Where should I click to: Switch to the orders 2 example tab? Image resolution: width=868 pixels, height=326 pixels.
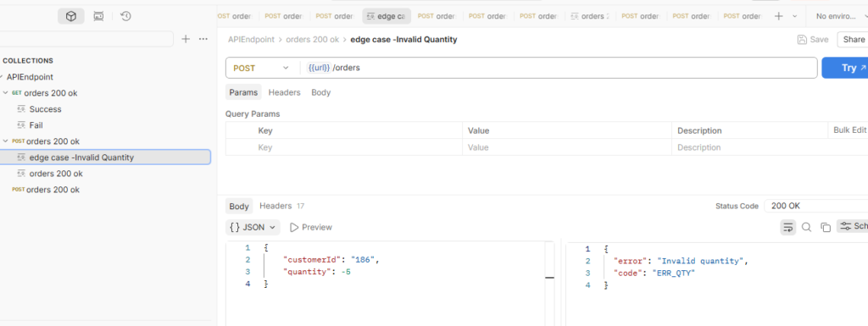click(x=590, y=16)
